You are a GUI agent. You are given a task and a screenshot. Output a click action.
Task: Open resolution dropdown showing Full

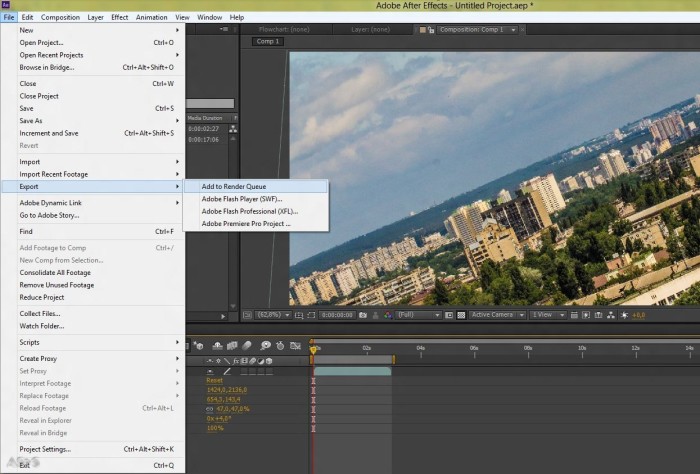click(418, 315)
